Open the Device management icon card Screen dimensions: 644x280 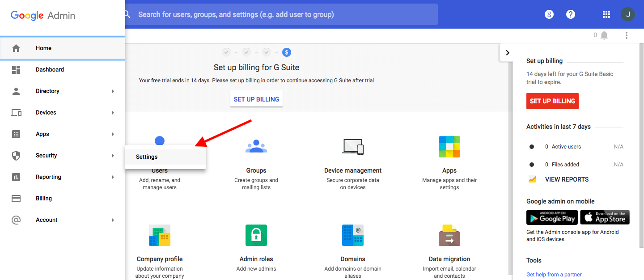[353, 146]
